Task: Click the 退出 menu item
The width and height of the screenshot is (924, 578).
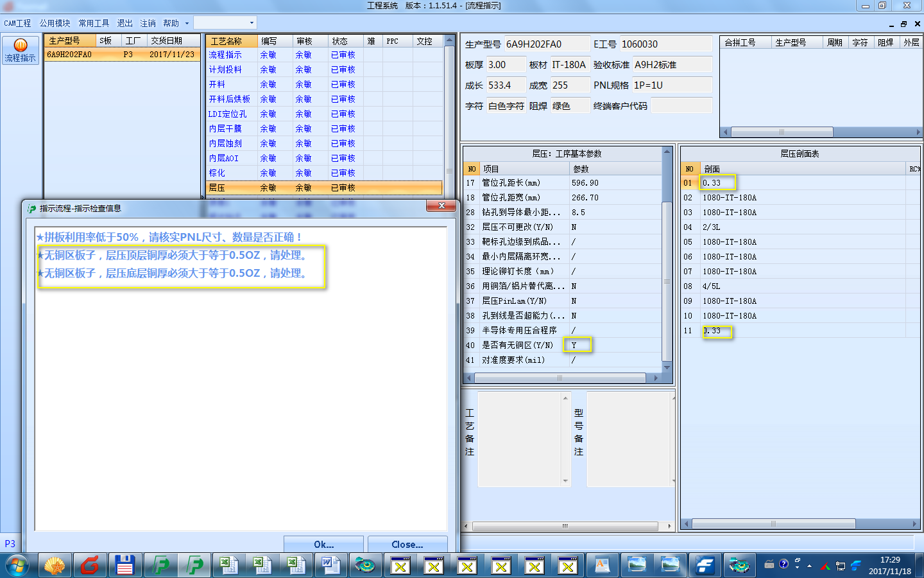Action: [x=124, y=23]
